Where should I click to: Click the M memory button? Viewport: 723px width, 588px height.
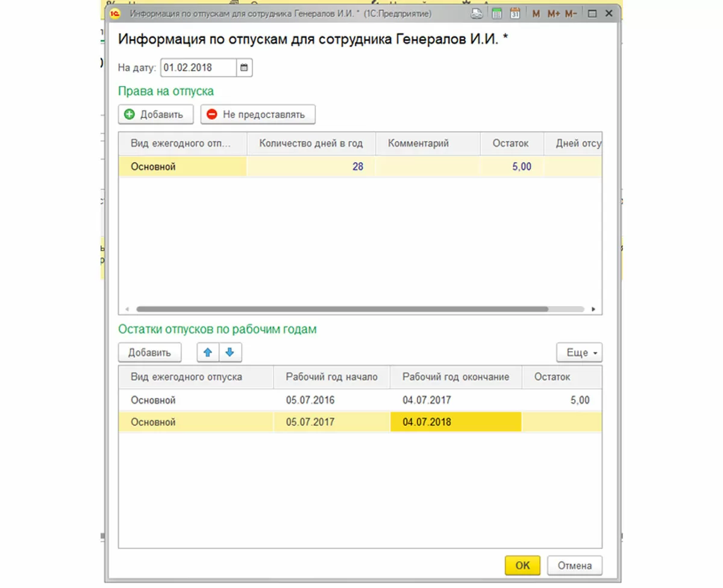point(536,14)
